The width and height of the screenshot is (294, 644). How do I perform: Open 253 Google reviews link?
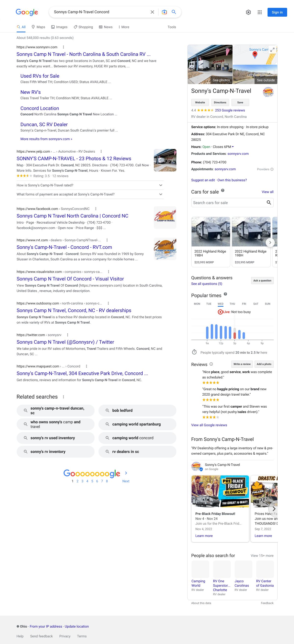click(230, 110)
